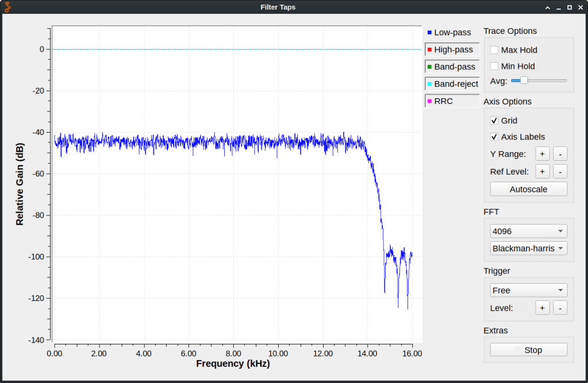Screen dimensions: 588x383
Task: Expand the Trigger mode dropdown set to Free
Action: pos(528,291)
